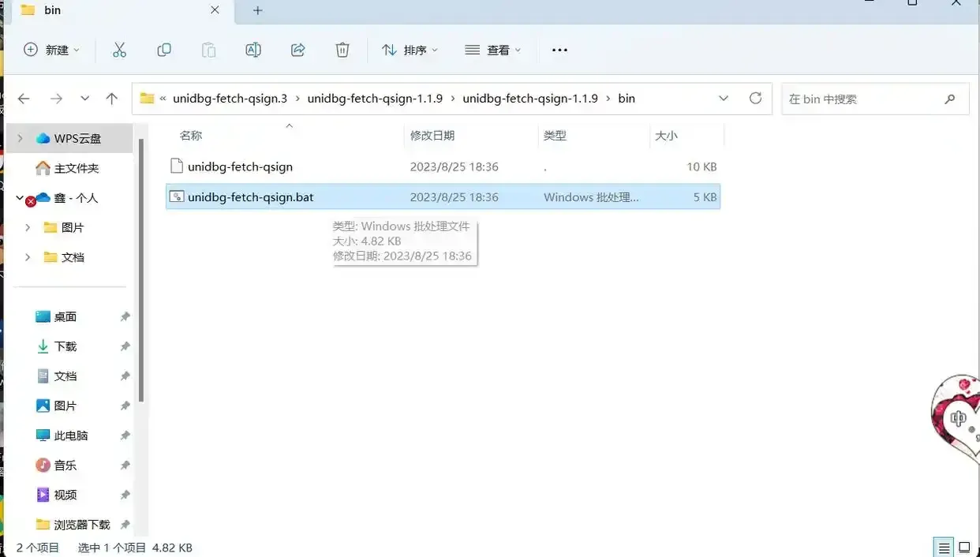
Task: Open the more options ellipsis menu
Action: [559, 50]
